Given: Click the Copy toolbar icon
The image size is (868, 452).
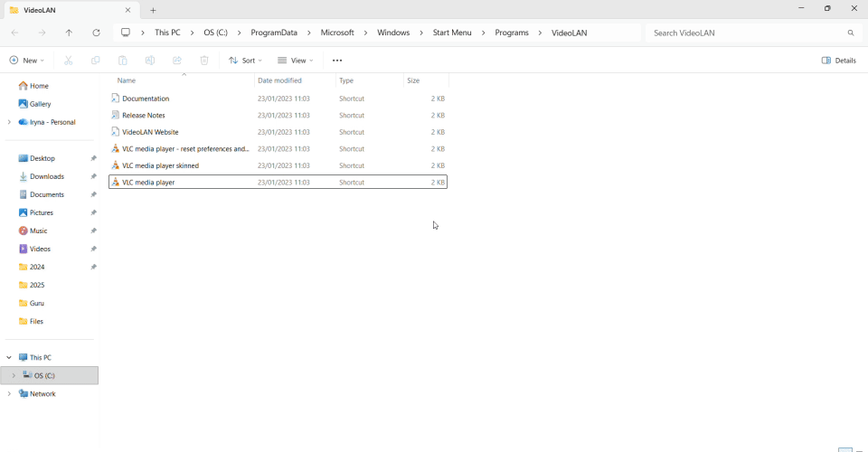Looking at the screenshot, I should [x=95, y=61].
